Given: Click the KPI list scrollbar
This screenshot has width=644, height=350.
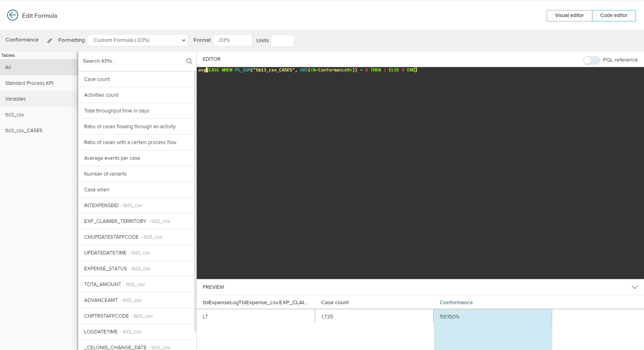Looking at the screenshot, I should (195, 201).
